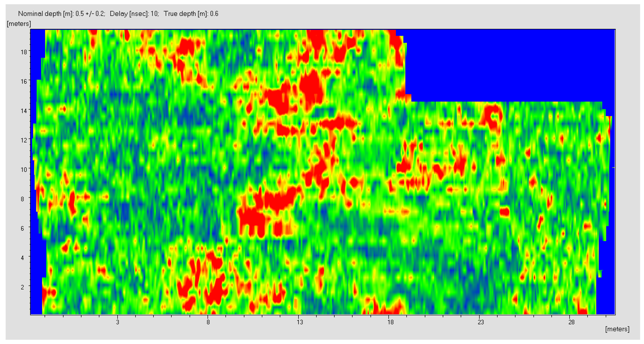
Task: Click the 6 label on vertical axis
Action: 23,228
